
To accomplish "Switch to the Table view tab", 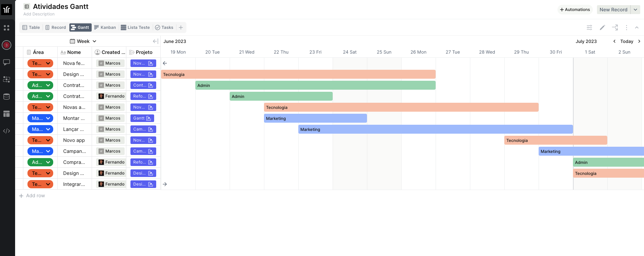I will click(31, 27).
